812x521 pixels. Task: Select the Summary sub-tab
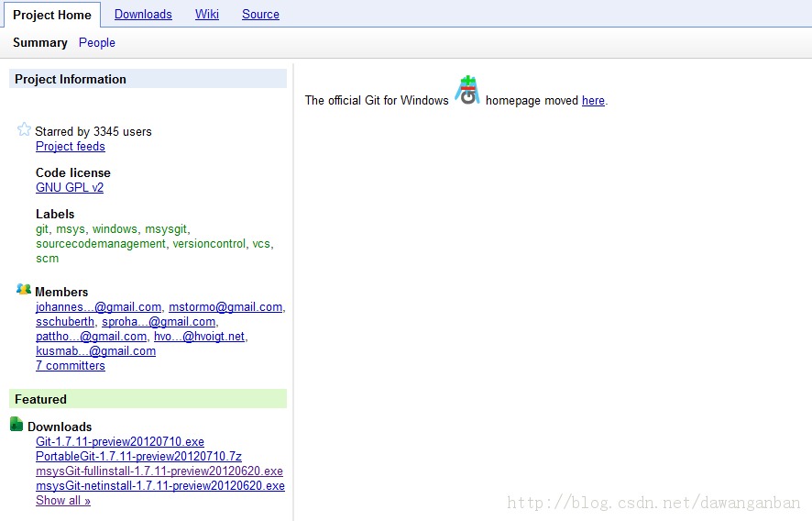coord(40,42)
